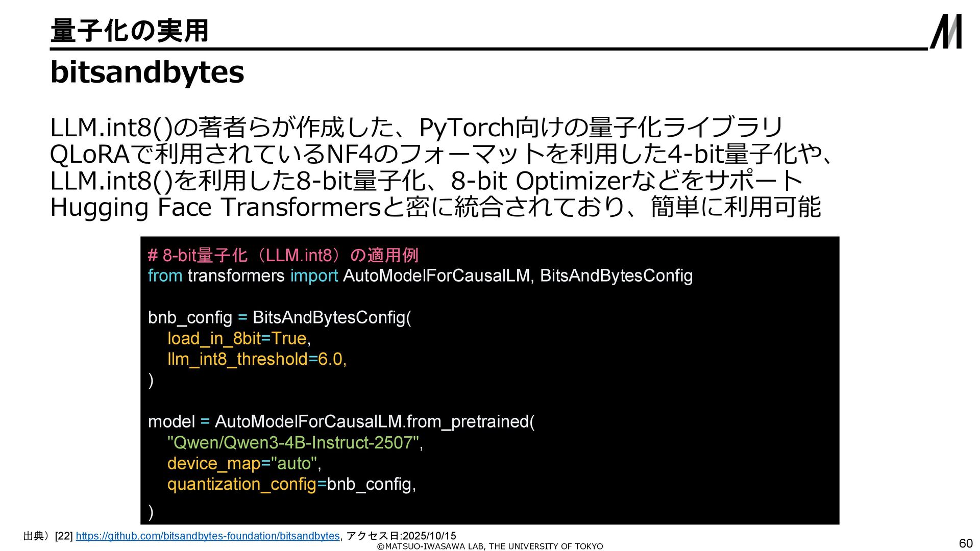Click the AutoModelForCausalLM.from_pretrained call

374,422
